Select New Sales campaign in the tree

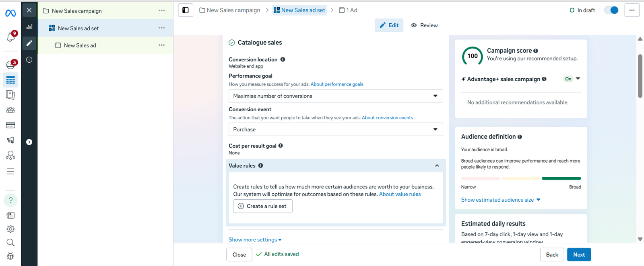coord(77,11)
